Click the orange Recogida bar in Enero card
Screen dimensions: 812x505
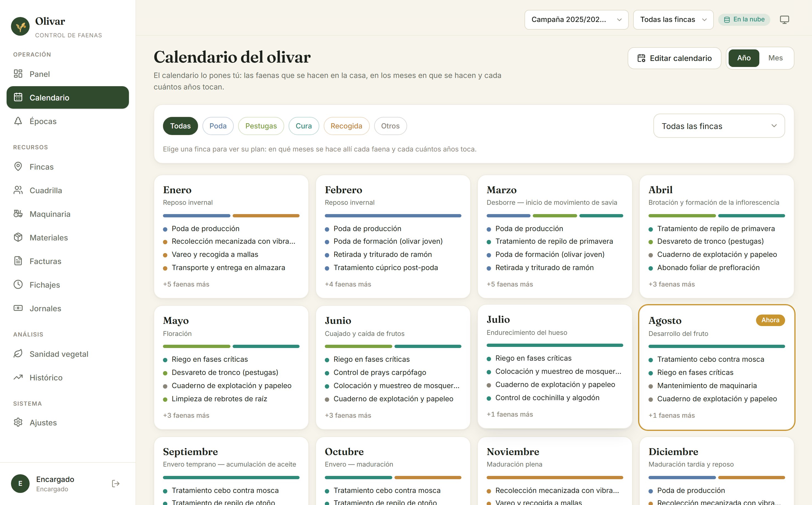(266, 216)
